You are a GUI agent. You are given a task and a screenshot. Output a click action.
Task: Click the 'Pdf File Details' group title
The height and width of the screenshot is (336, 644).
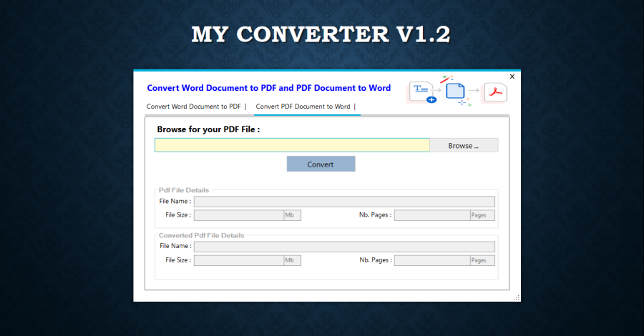(x=184, y=190)
